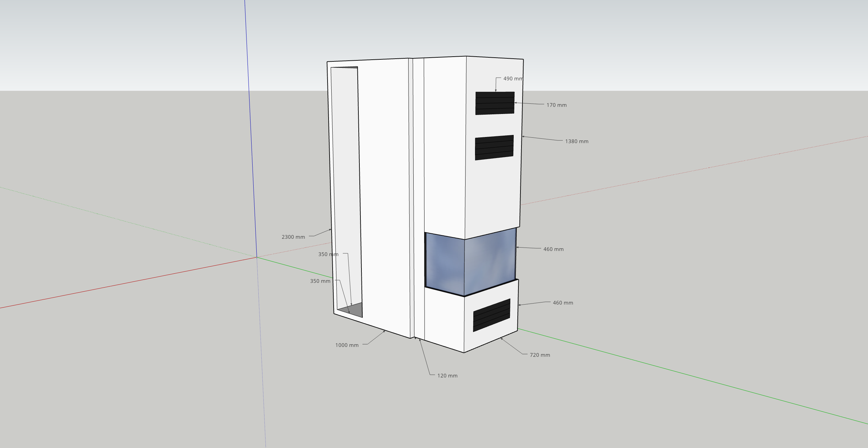This screenshot has height=448, width=868.
Task: Click the 2300 mm height dimension label
Action: click(x=293, y=237)
